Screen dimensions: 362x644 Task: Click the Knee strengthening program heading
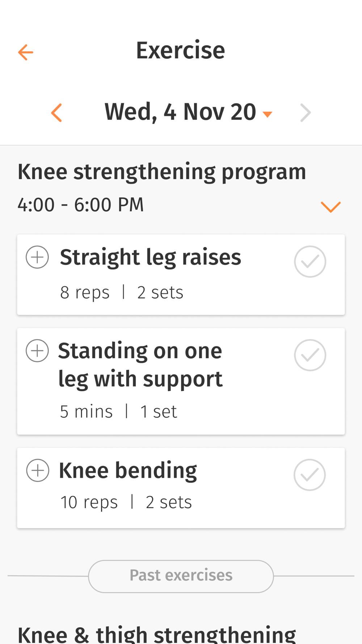[161, 172]
